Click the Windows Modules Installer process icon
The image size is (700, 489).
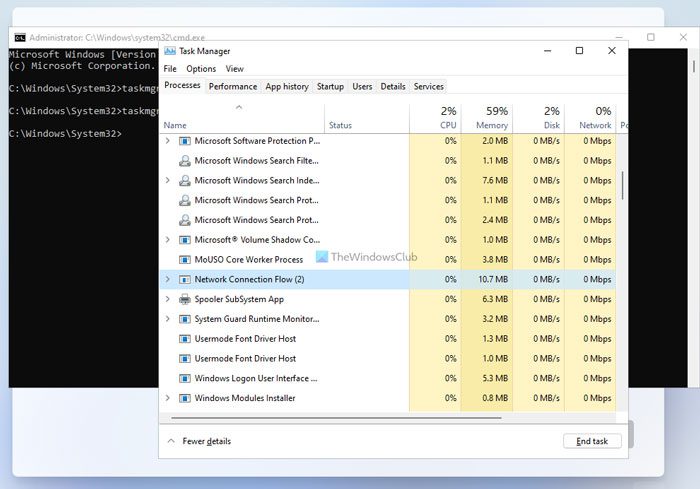pos(184,398)
